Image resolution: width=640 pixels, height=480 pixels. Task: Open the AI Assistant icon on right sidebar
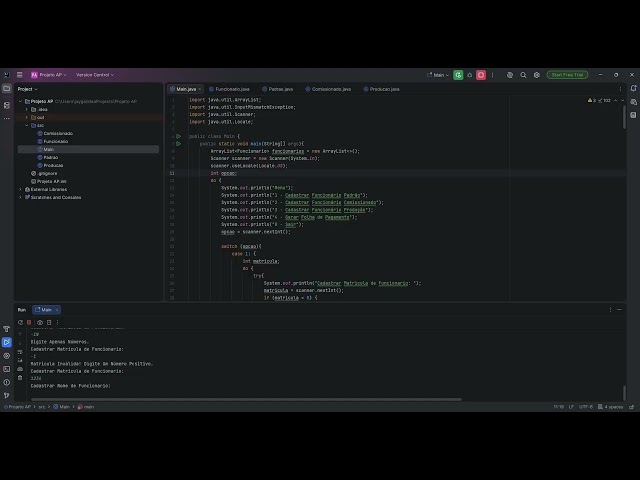[633, 102]
